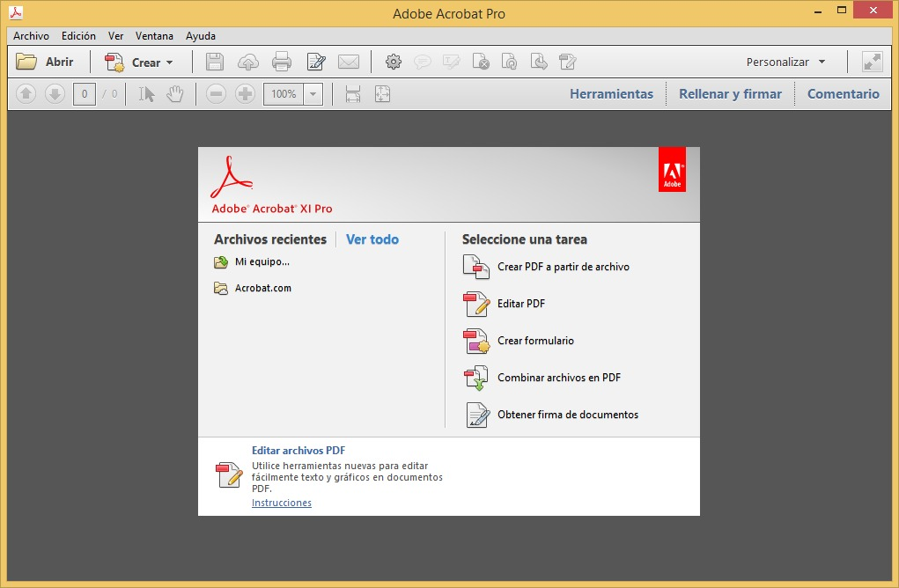The image size is (899, 588).
Task: Click the Print icon
Action: point(280,61)
